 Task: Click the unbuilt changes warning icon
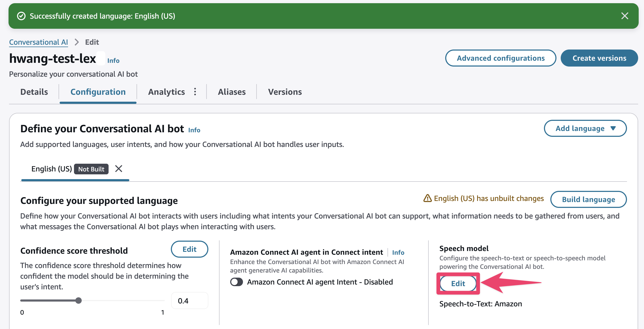[x=427, y=198]
